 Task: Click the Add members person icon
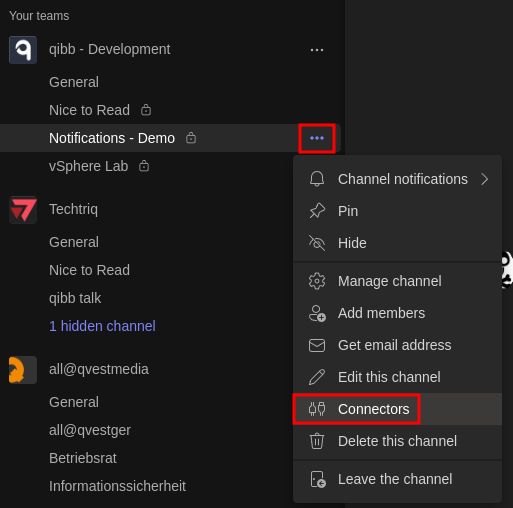pyautogui.click(x=317, y=313)
